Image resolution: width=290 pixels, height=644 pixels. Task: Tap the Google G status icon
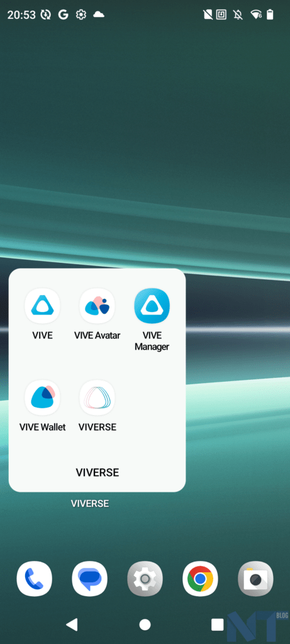(63, 15)
